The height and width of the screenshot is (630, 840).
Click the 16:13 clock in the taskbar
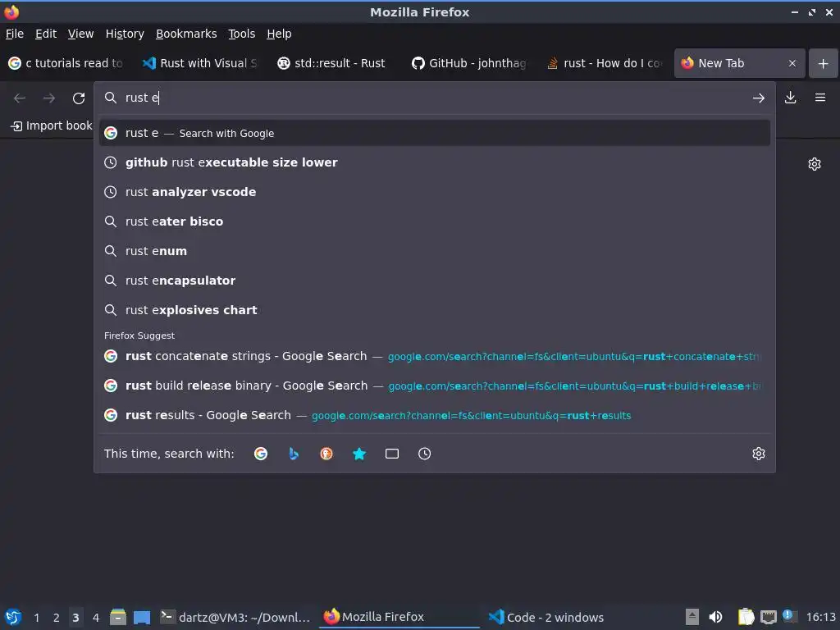[x=820, y=617]
